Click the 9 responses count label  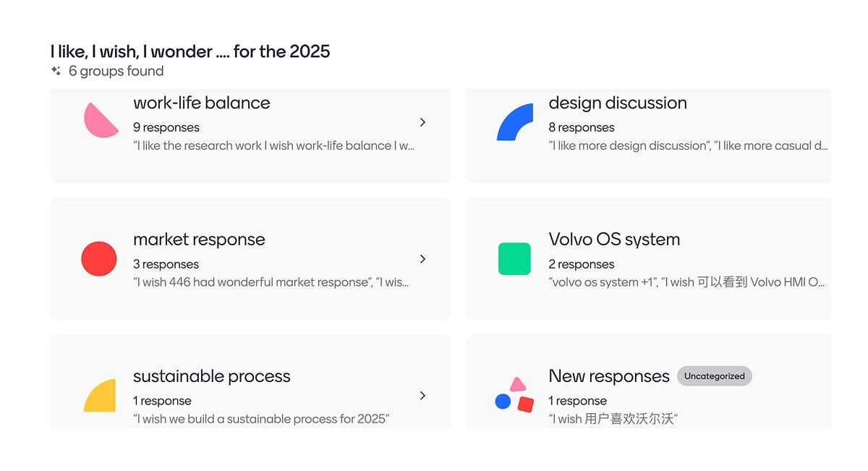pos(166,127)
